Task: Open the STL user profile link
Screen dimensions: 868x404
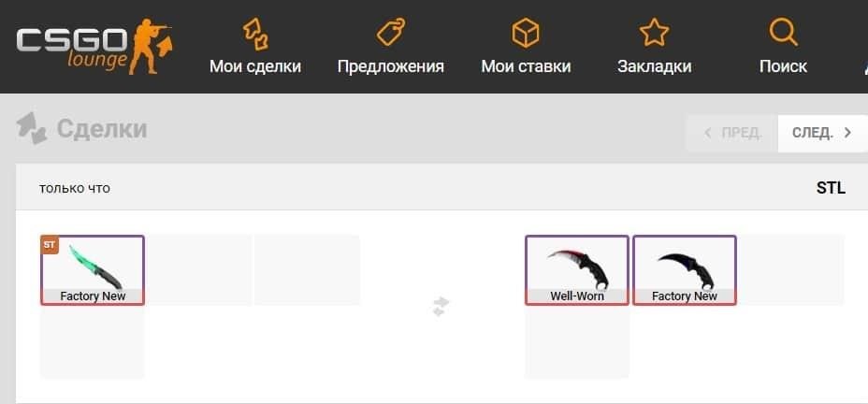Action: click(x=831, y=188)
